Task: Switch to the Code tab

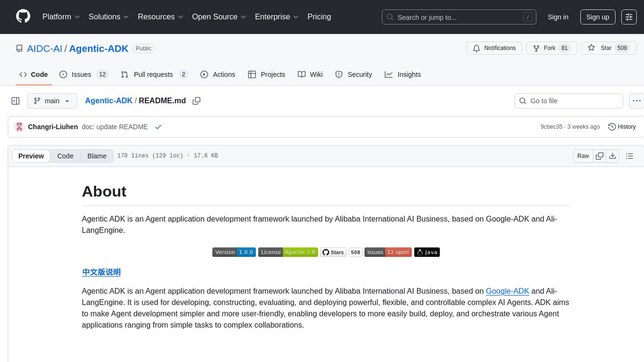Action: point(33,74)
